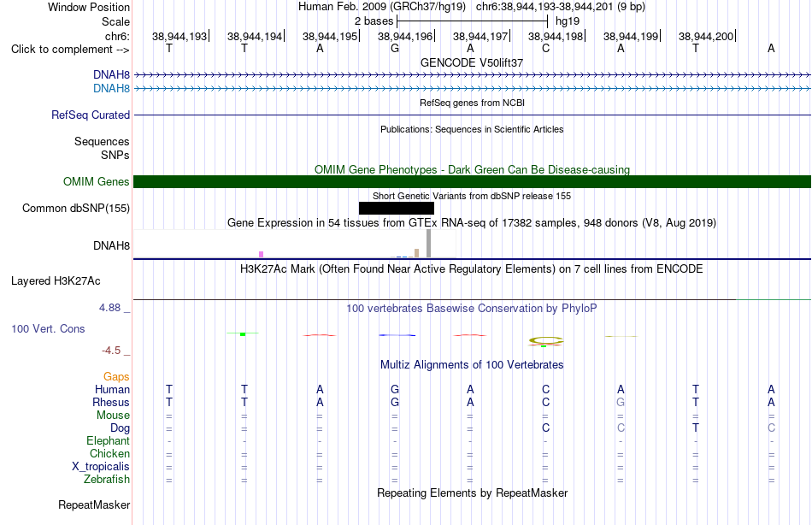The width and height of the screenshot is (812, 525).
Task: Click the Layered H3K27Ac track label
Action: [56, 281]
